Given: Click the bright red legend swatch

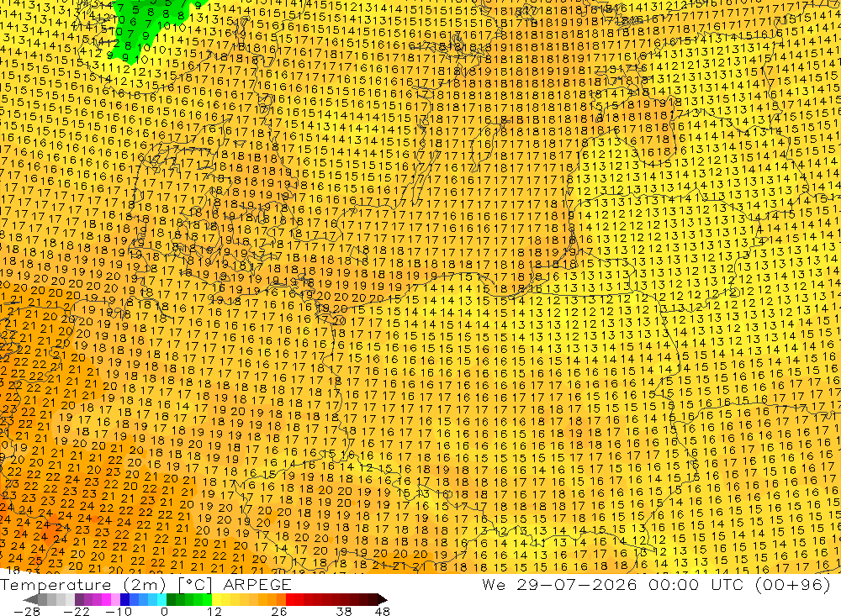Looking at the screenshot, I should (x=290, y=599).
